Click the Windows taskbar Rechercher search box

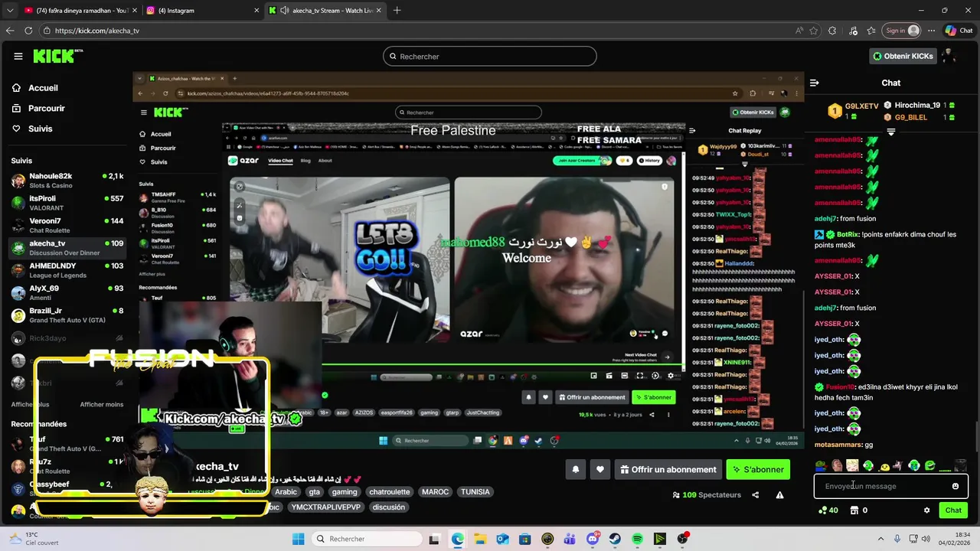click(366, 539)
